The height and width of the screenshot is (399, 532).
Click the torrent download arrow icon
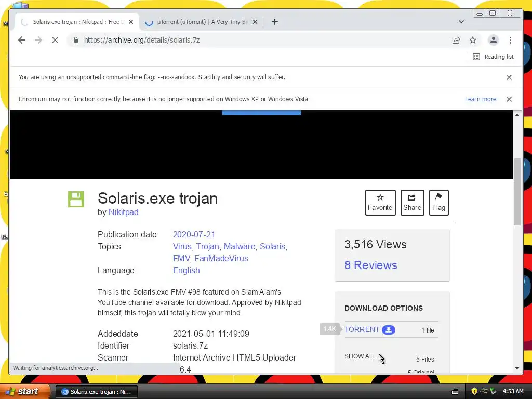click(x=389, y=330)
